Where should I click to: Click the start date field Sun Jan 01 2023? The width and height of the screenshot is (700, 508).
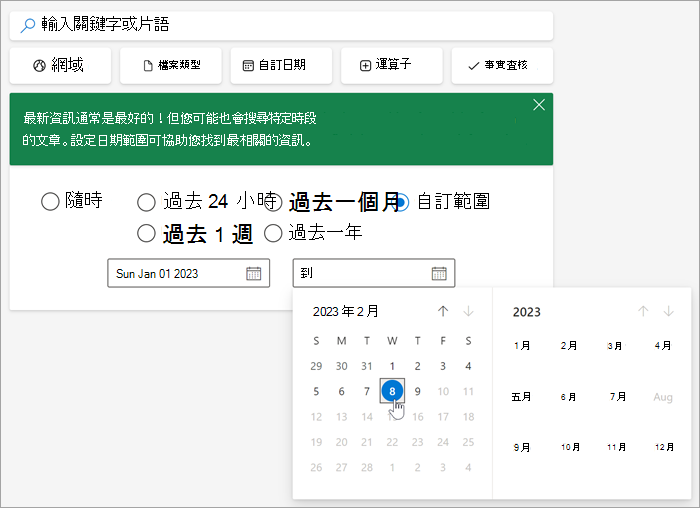pos(188,273)
